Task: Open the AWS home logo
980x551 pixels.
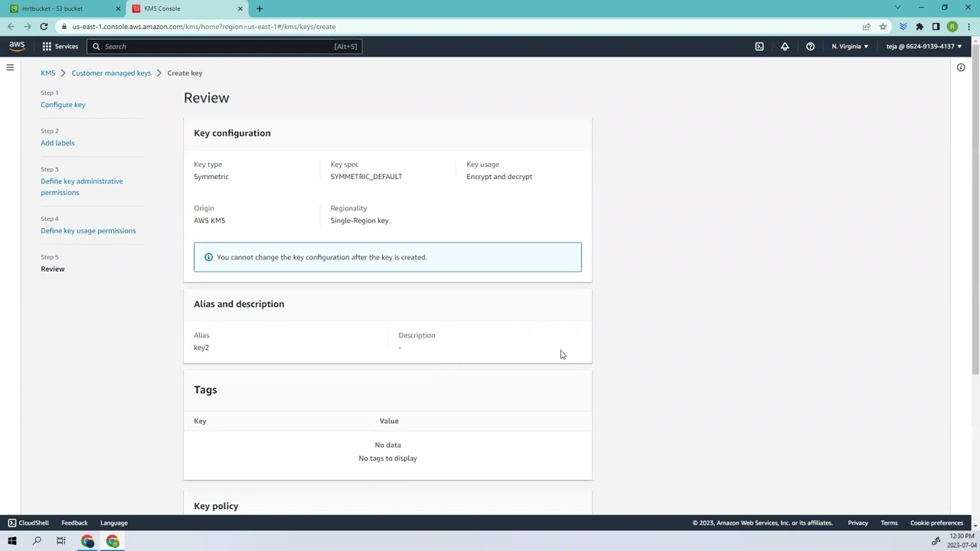Action: click(x=17, y=46)
